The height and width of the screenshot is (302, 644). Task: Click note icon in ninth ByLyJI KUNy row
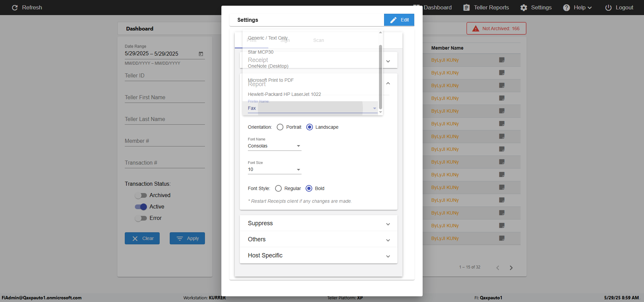point(502,162)
